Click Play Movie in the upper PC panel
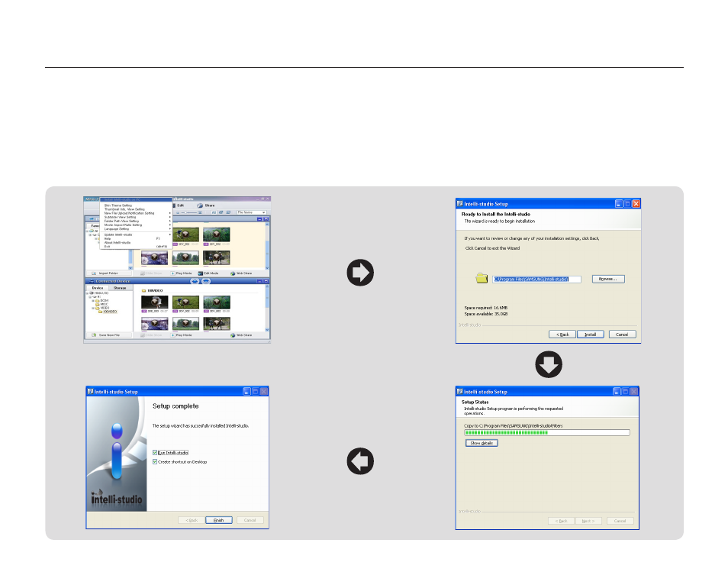 (182, 273)
